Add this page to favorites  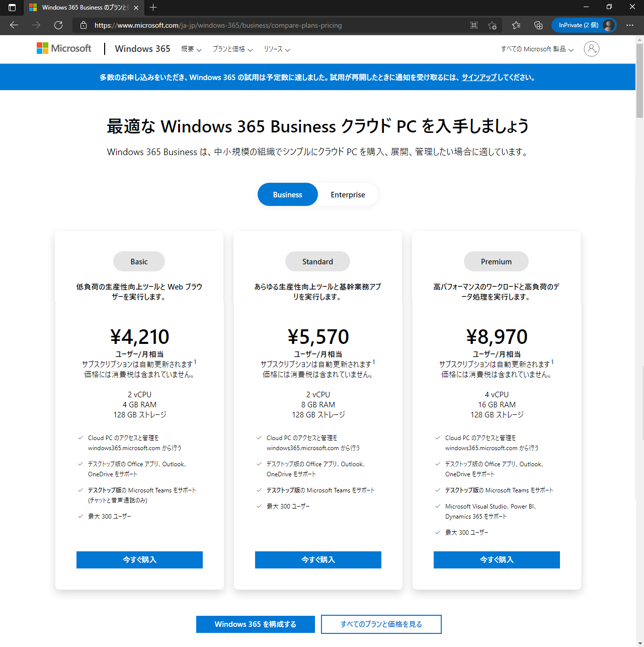tap(492, 25)
